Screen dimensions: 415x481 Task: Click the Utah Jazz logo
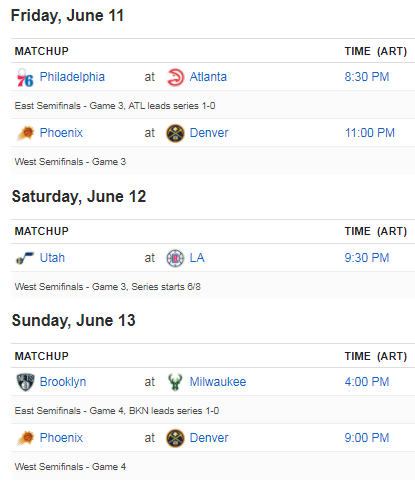click(x=25, y=258)
